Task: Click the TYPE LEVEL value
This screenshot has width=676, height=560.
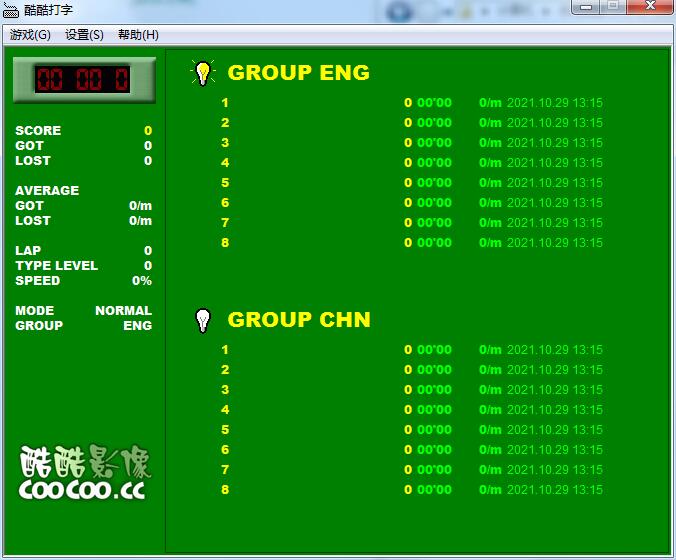Action: (x=148, y=266)
